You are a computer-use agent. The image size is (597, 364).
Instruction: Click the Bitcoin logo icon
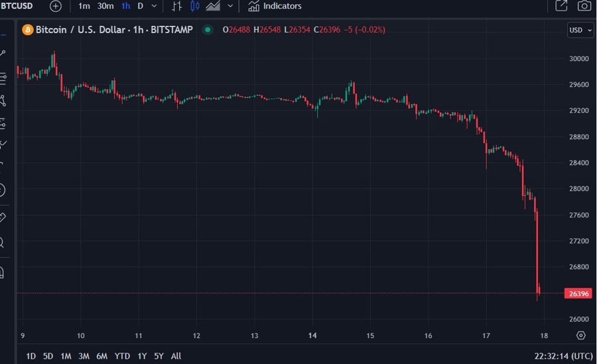27,30
